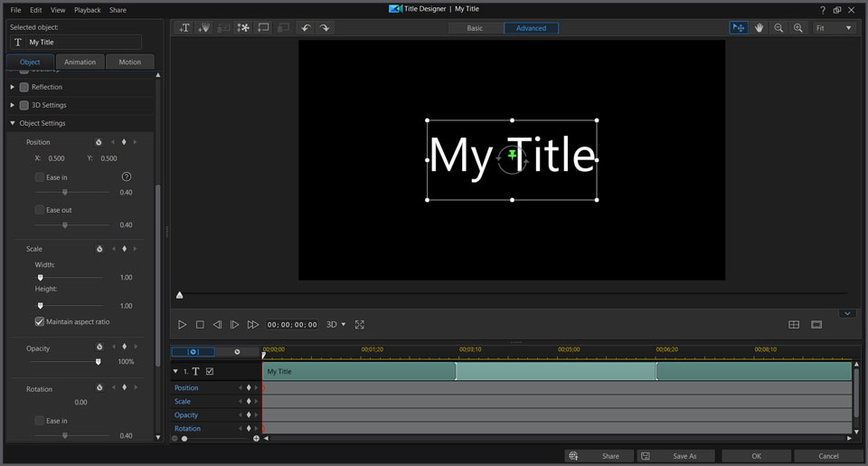868x466 pixels.
Task: Click the Save As button
Action: point(676,456)
